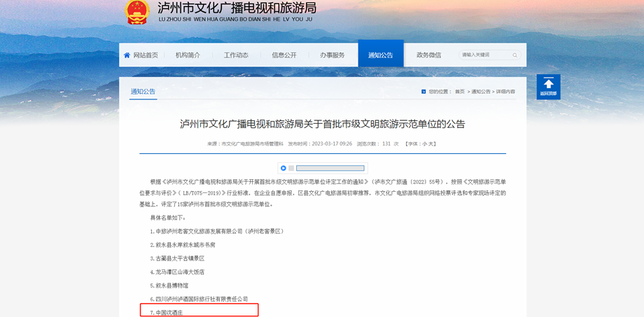Click the national emblem logo
Image resolution: width=644 pixels, height=317 pixels.
[x=137, y=12]
